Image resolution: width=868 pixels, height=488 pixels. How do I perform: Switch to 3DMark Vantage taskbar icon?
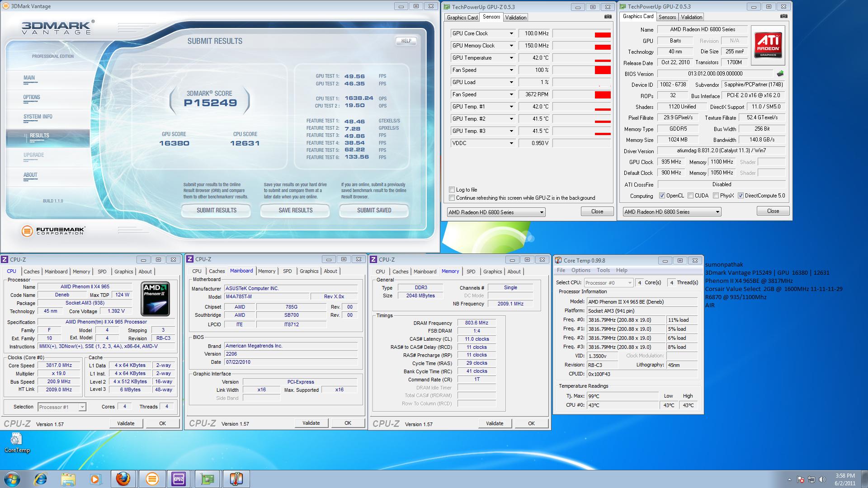pos(152,479)
